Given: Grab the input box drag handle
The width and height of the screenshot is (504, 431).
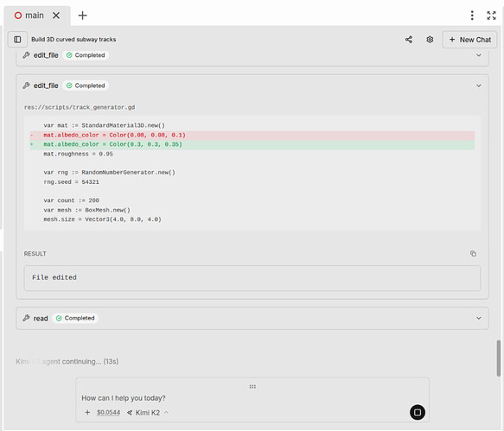Looking at the screenshot, I should 252,386.
